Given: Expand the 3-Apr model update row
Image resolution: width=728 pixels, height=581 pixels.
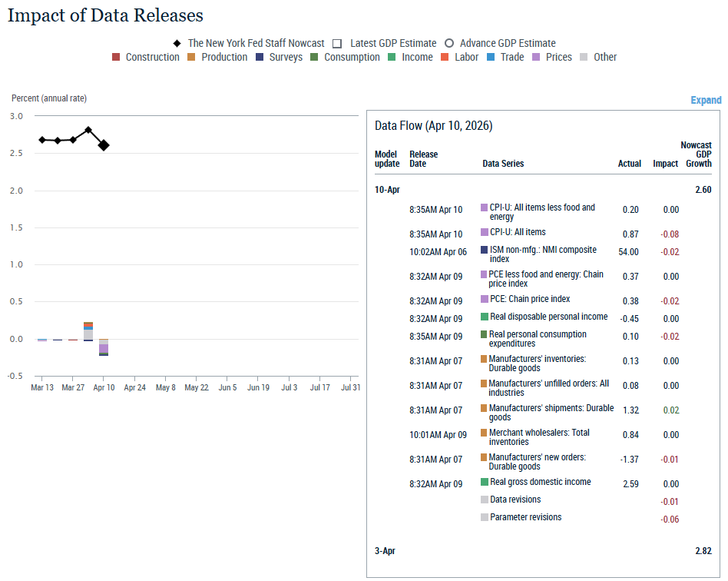Looking at the screenshot, I should tap(387, 551).
